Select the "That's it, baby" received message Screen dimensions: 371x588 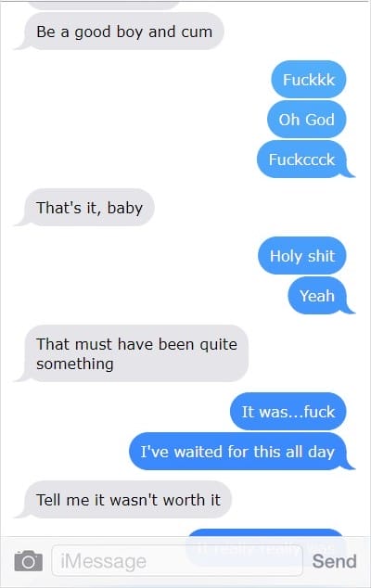coord(84,208)
